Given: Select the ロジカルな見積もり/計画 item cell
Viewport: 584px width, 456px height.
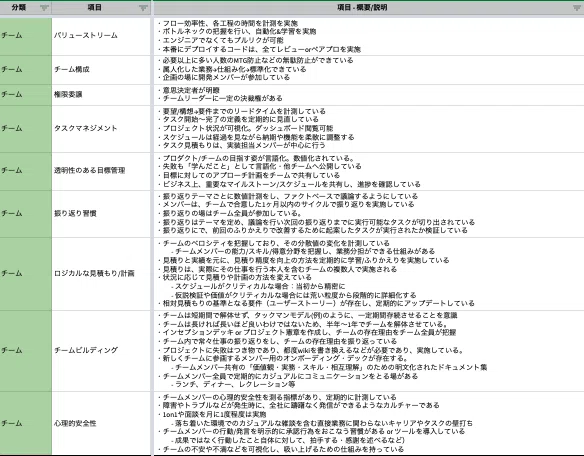Looking at the screenshot, I should 101,274.
